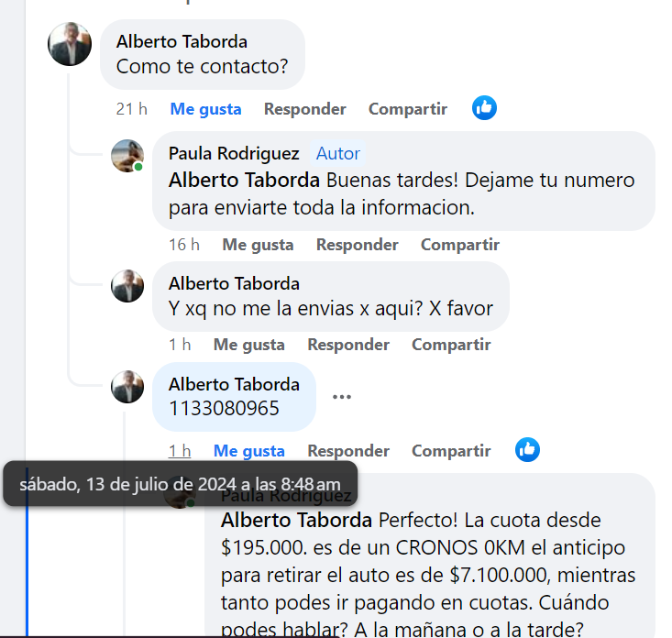Like the 'Como te contacto?' comment
Screen dimensions: 672x638
tap(205, 109)
